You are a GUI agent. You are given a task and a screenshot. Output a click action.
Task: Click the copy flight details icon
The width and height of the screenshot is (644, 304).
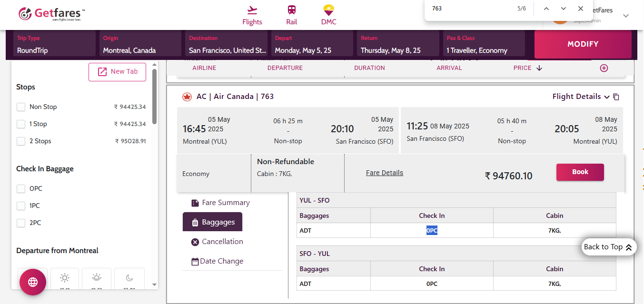[x=616, y=97]
